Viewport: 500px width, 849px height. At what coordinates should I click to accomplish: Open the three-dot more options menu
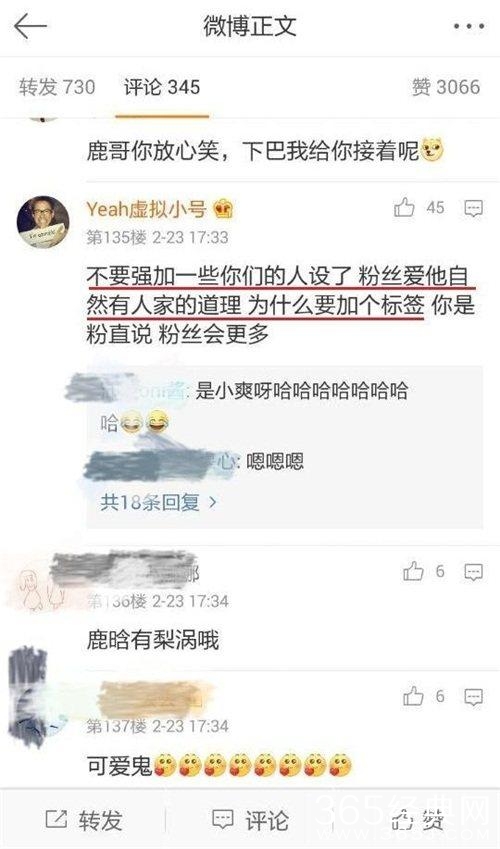point(469,27)
